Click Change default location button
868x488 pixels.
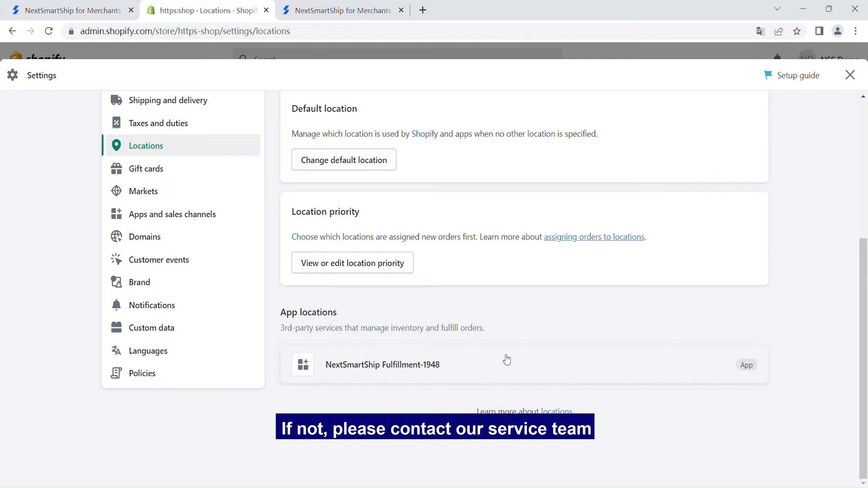point(344,160)
